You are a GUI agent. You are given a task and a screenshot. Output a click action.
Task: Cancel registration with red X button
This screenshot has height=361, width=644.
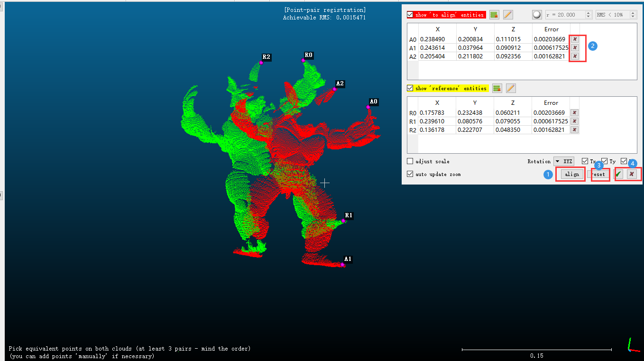coord(632,174)
